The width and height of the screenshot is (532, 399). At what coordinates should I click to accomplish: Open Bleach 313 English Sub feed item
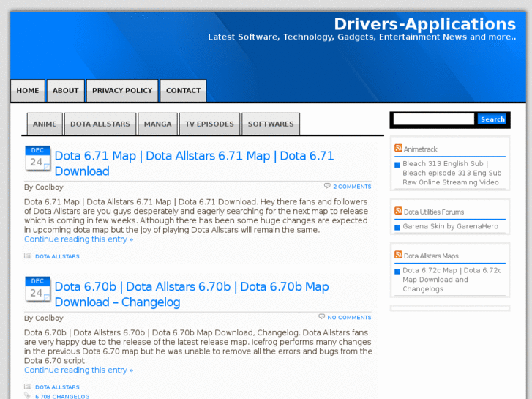pyautogui.click(x=452, y=173)
